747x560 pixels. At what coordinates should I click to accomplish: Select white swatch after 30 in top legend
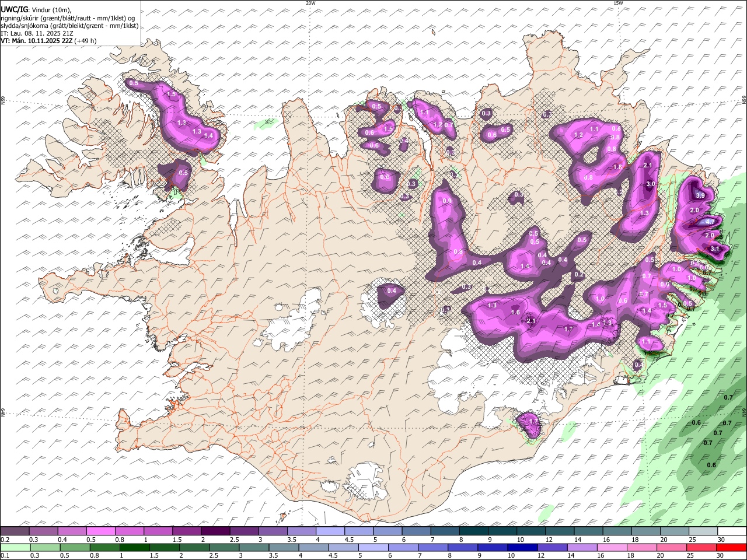click(x=732, y=531)
